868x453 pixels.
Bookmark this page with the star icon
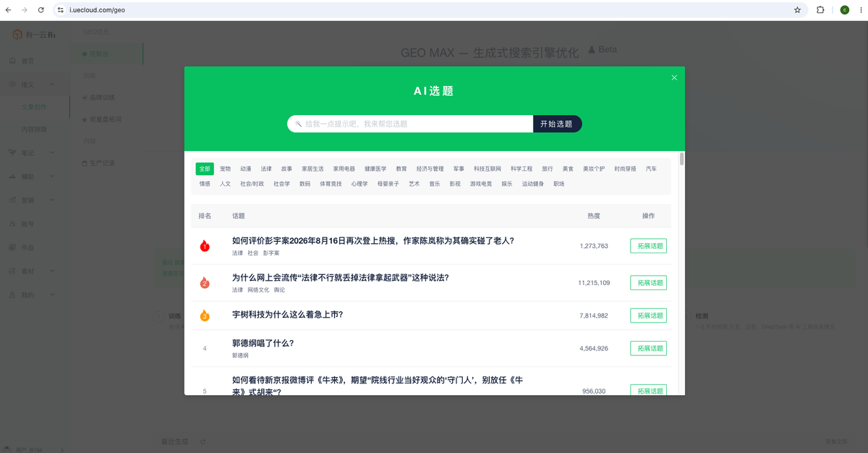coord(797,10)
